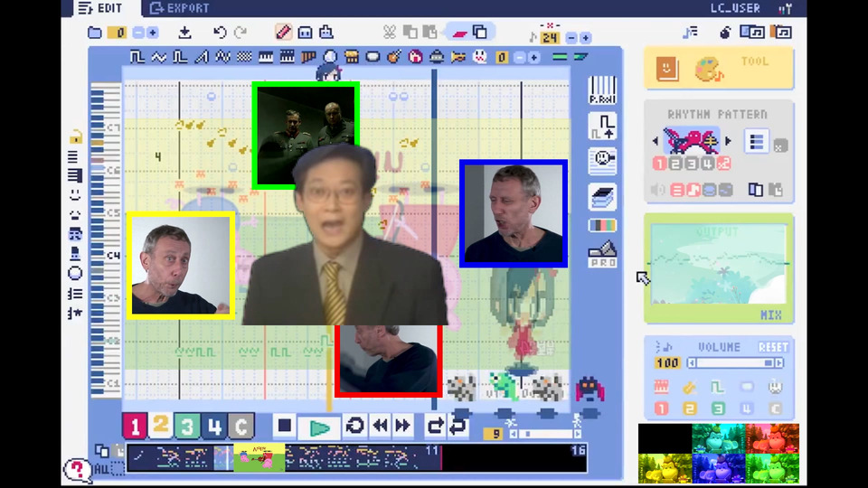
Task: Toggle the padlock icon on left sidebar
Action: click(x=75, y=136)
